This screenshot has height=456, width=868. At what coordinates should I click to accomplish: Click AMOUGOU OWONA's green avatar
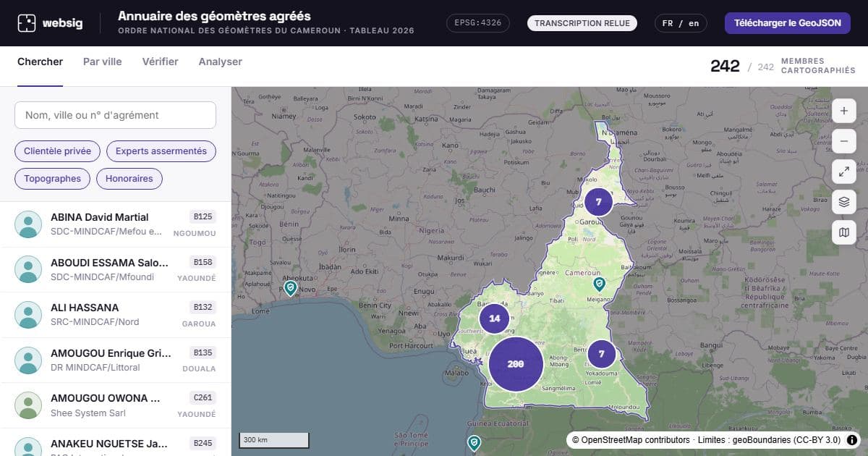point(28,405)
